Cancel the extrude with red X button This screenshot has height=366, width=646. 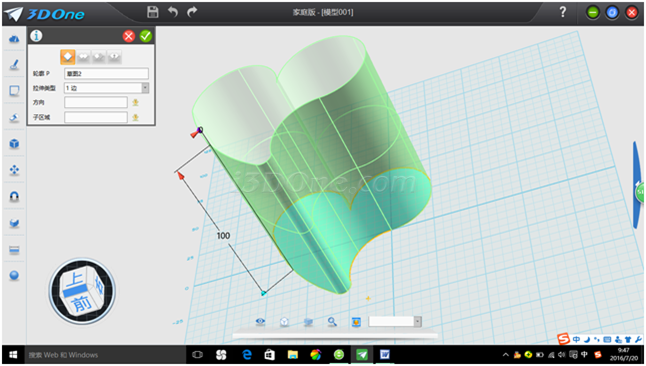click(129, 36)
